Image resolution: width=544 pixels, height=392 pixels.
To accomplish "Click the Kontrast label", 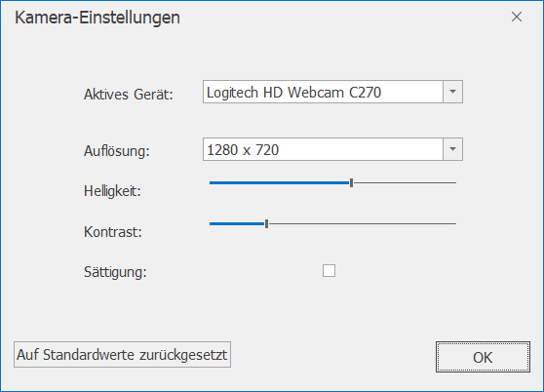I will pyautogui.click(x=113, y=232).
